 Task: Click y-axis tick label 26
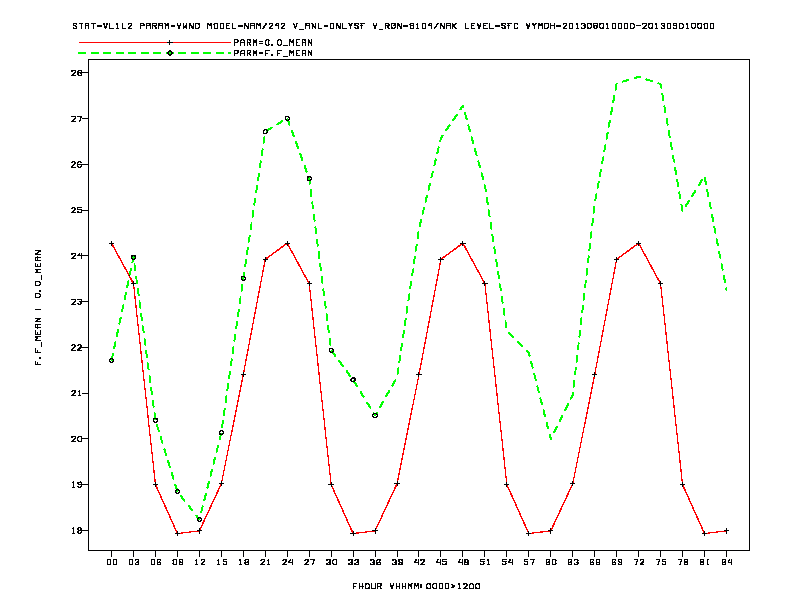77,165
